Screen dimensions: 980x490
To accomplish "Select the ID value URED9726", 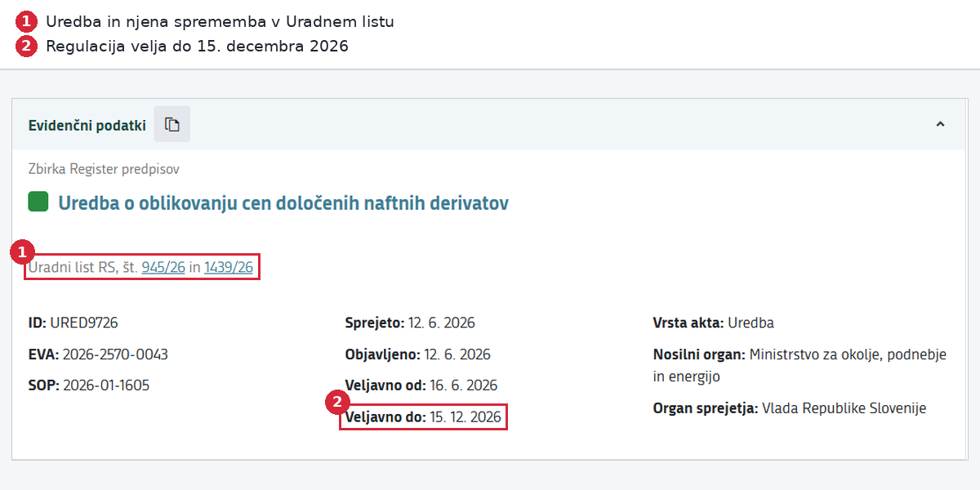I will point(84,323).
